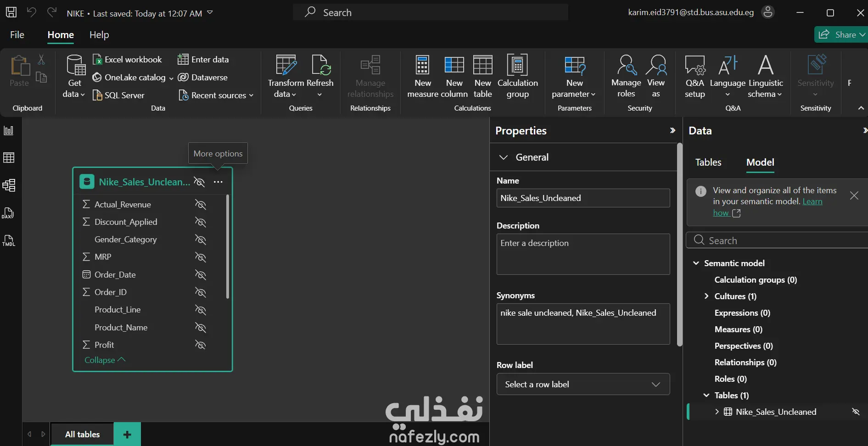Expand Nike_Sales_Uncleaned in Data tree
This screenshot has height=446, width=868.
[717, 412]
